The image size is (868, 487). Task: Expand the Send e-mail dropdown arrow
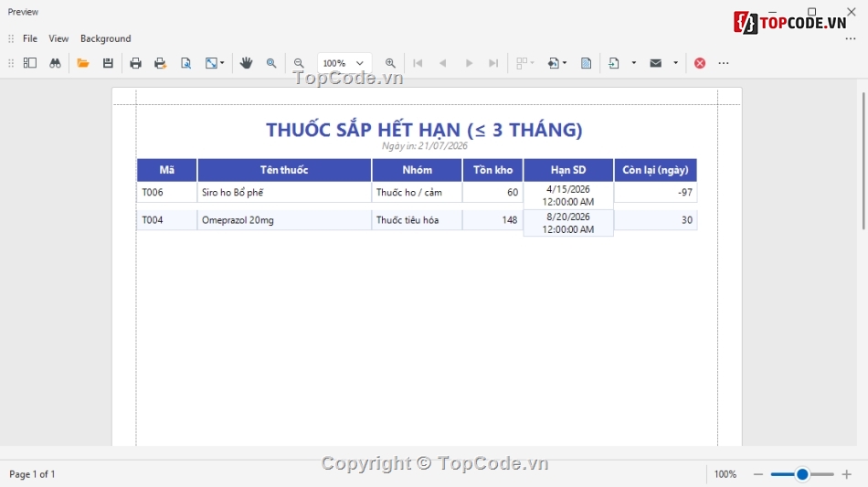coord(675,63)
